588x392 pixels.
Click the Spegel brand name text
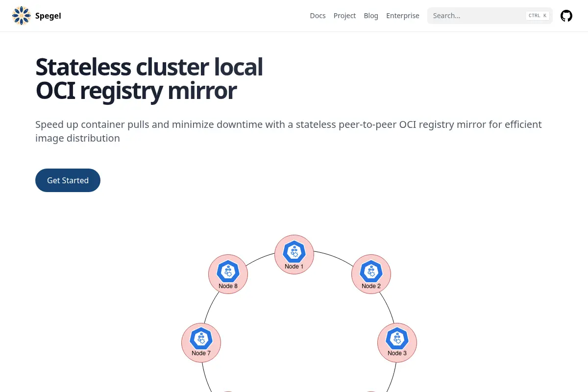tap(48, 16)
